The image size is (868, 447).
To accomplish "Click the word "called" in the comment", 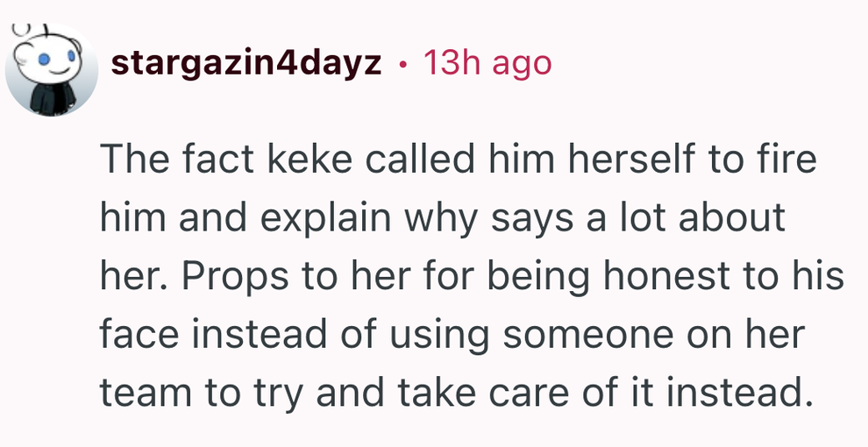I will click(x=420, y=159).
